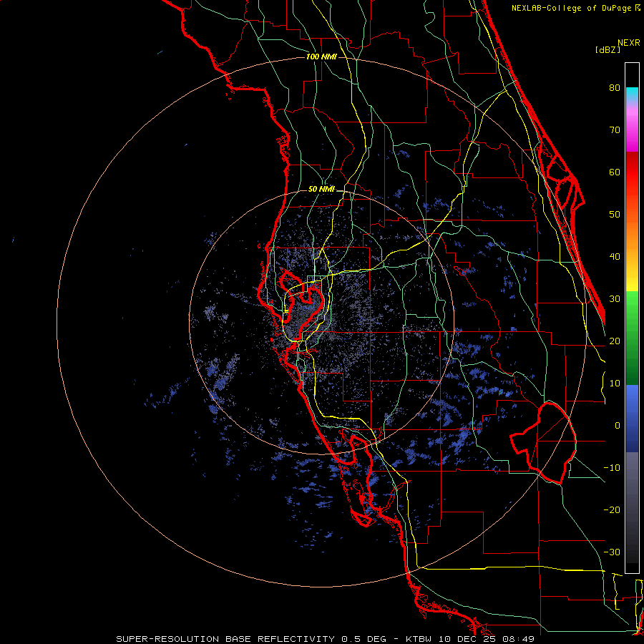Image resolution: width=644 pixels, height=644 pixels.
Task: Click the 70 value on the dBZ scale
Action: click(615, 130)
